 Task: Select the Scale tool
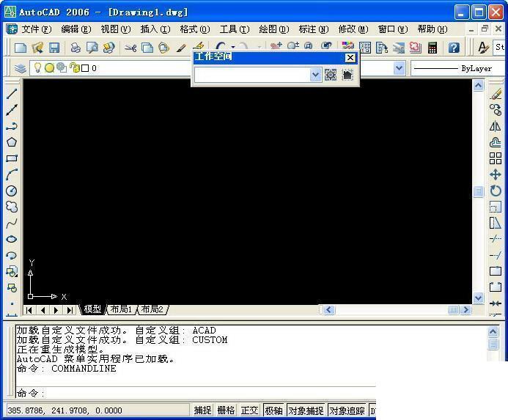point(496,207)
